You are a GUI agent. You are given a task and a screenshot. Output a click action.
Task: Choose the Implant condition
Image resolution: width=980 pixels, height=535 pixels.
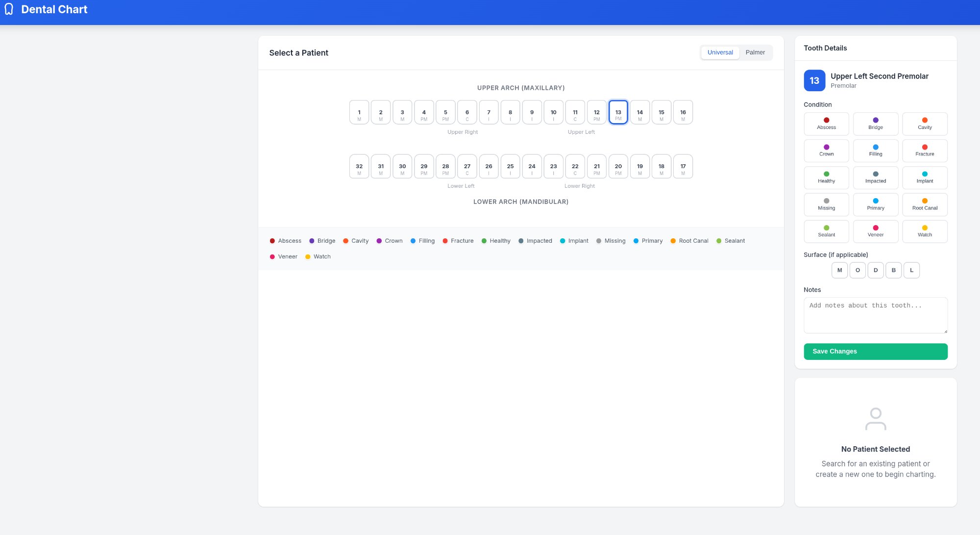coord(925,178)
